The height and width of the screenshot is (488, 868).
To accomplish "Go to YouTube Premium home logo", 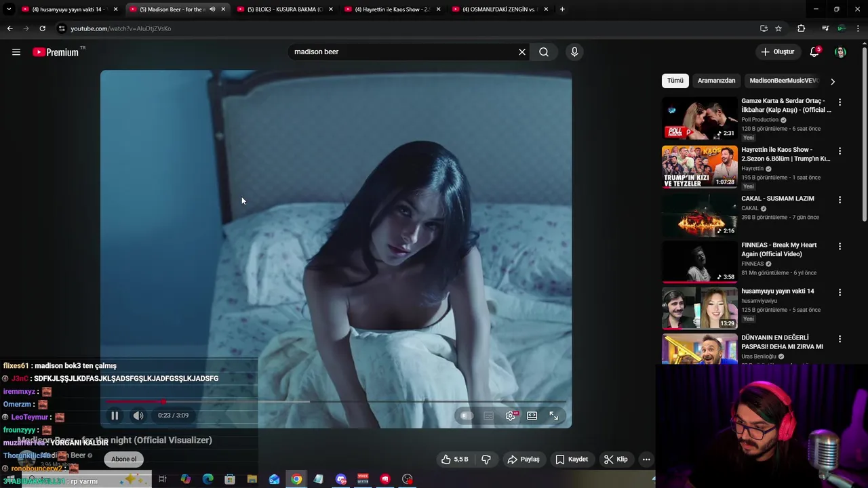I will 56,52.
